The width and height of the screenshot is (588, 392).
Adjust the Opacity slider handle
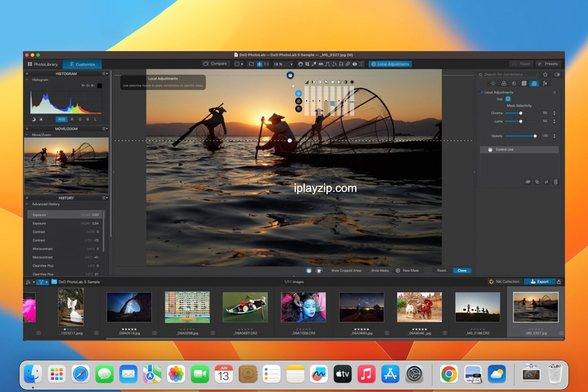[535, 136]
